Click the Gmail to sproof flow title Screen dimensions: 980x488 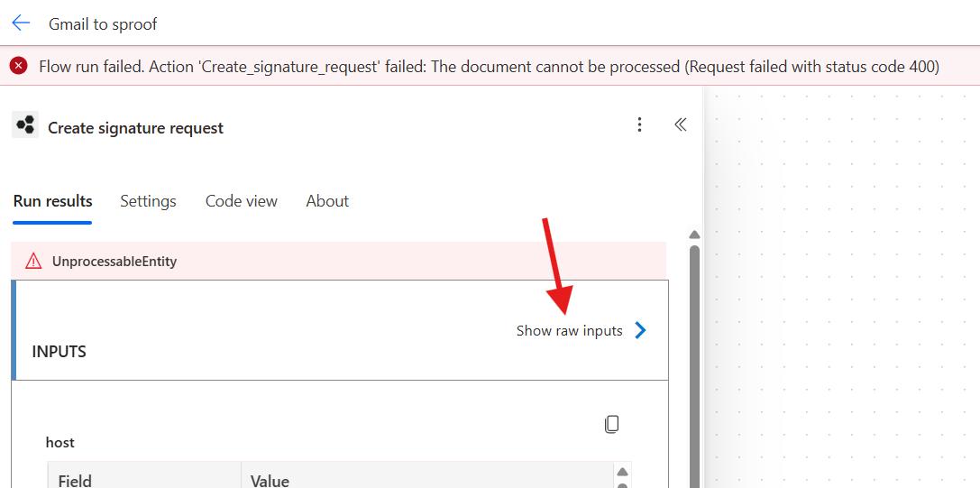click(x=103, y=24)
